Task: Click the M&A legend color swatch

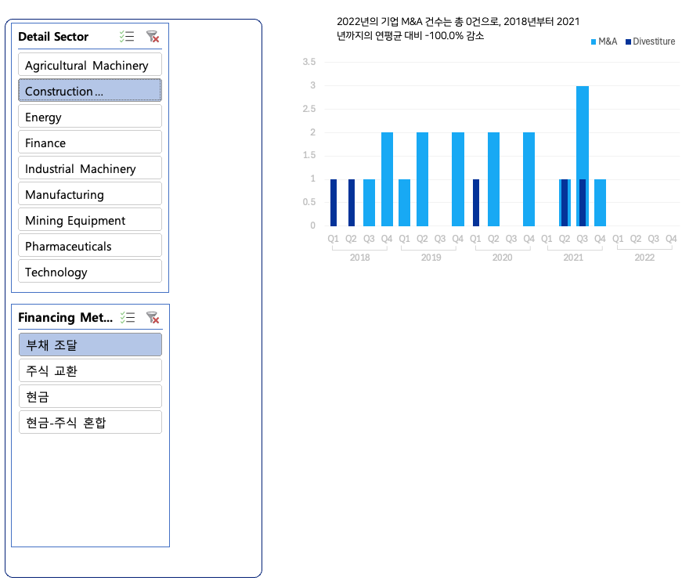Action: coord(594,41)
